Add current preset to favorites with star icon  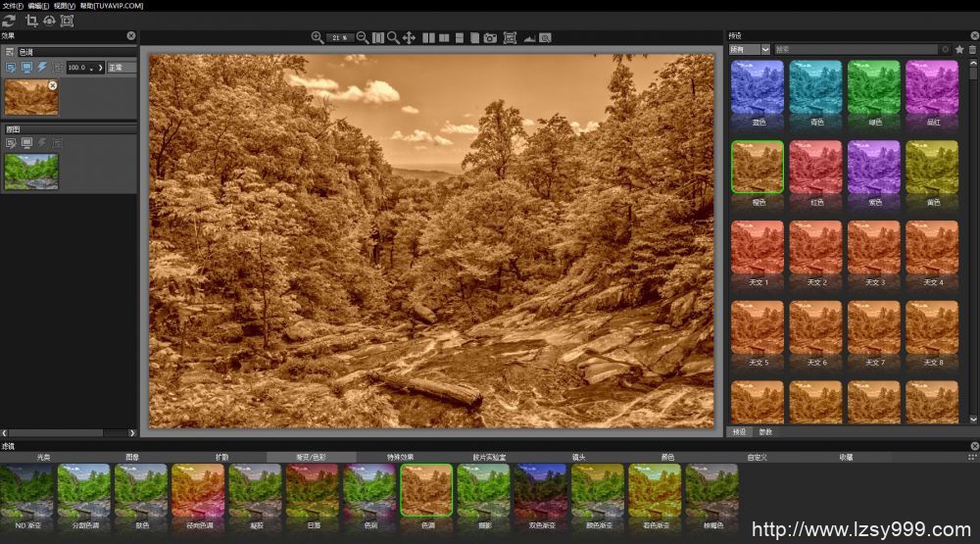959,49
